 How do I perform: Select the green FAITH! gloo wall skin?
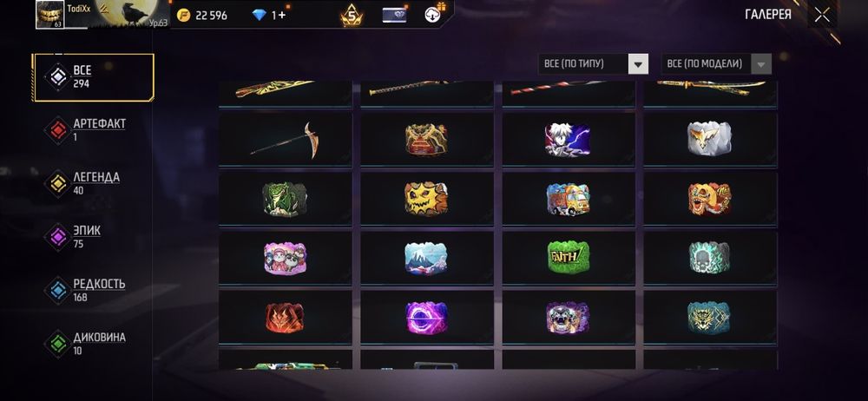click(x=569, y=258)
